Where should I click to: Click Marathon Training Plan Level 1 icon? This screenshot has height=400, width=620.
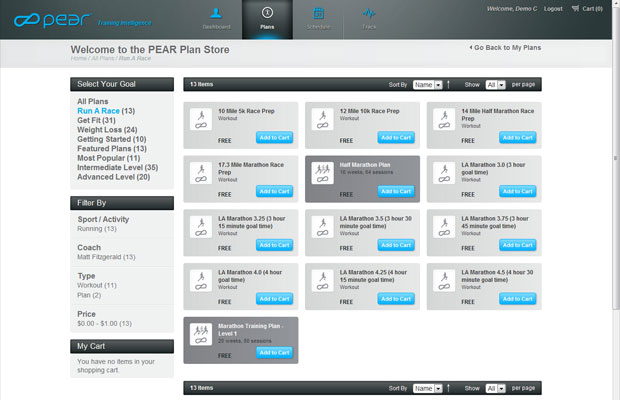click(x=201, y=334)
